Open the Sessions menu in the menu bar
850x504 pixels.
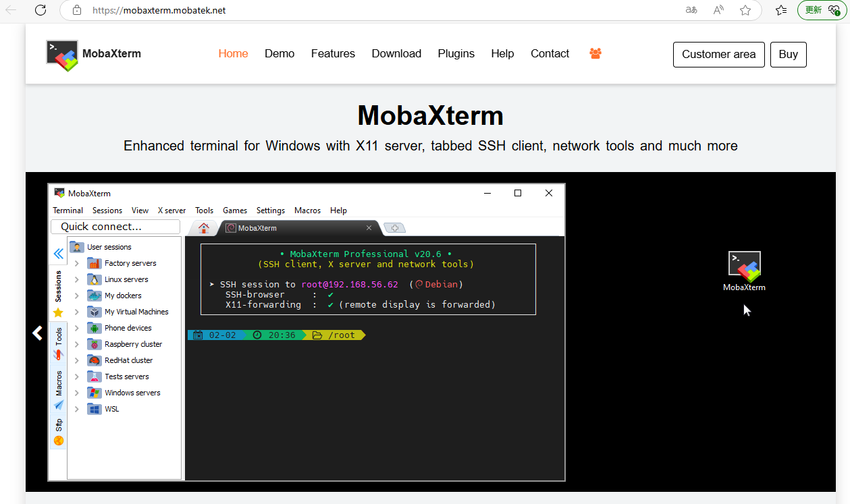(x=107, y=211)
